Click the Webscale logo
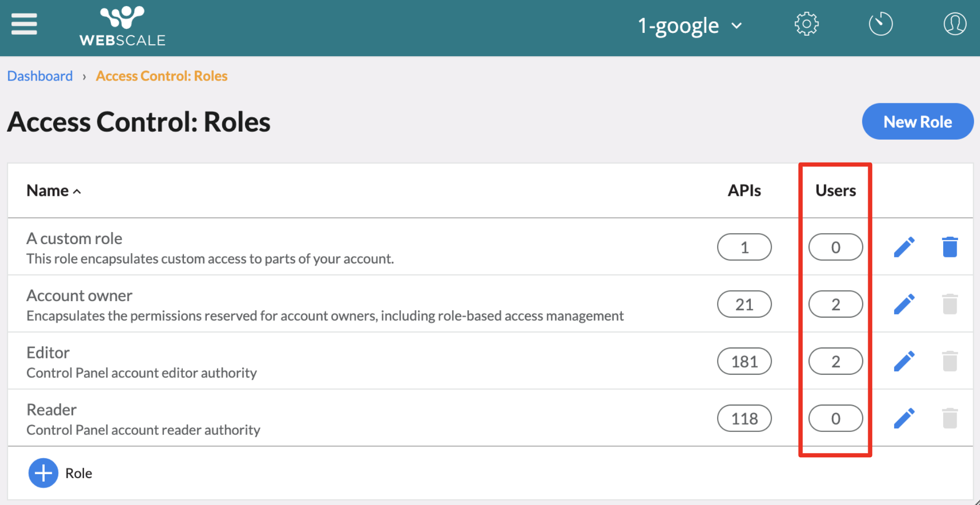This screenshot has height=505, width=980. click(122, 27)
